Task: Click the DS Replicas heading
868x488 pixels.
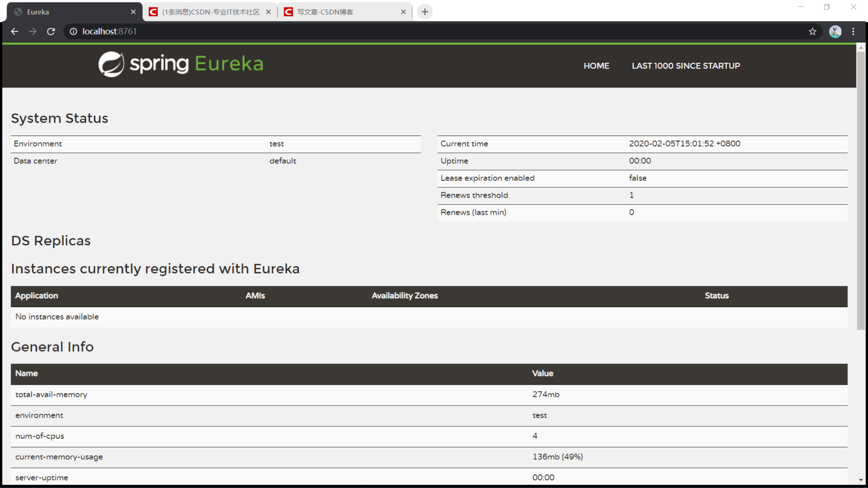Action: point(51,240)
